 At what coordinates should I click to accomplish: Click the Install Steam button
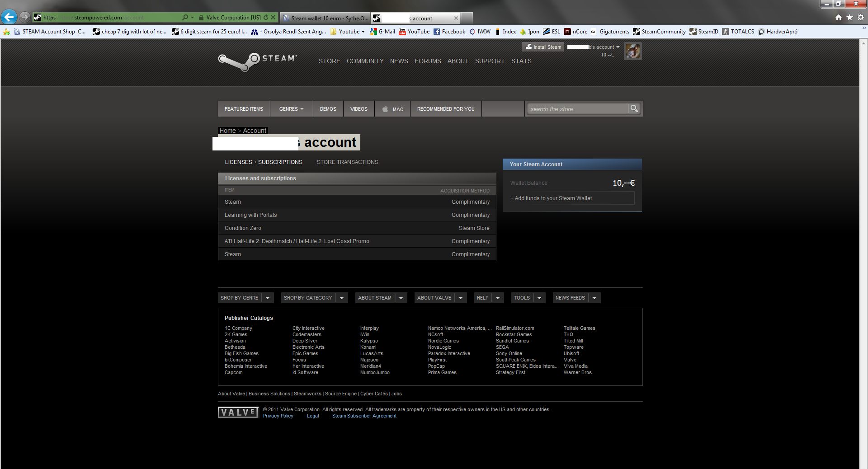(543, 47)
